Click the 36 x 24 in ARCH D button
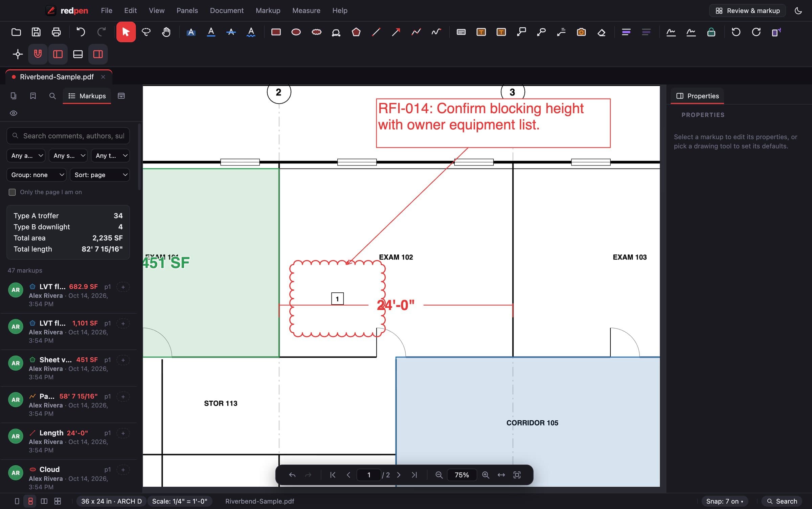The height and width of the screenshot is (509, 812). pos(111,501)
